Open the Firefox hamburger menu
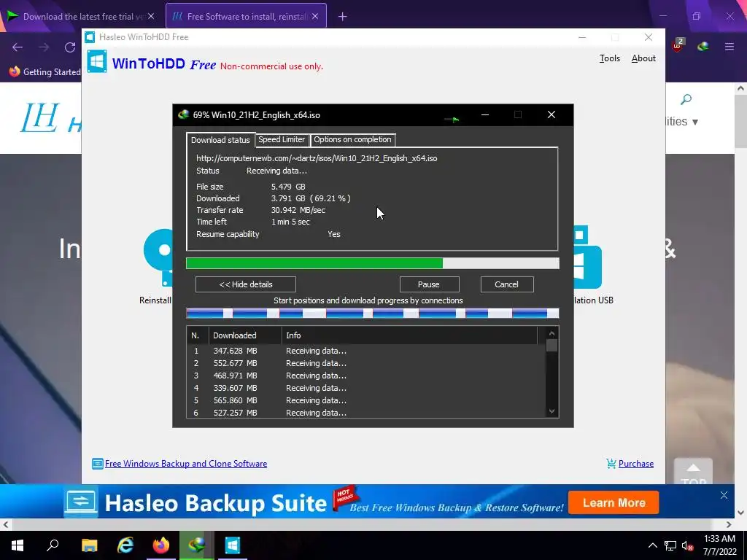Image resolution: width=747 pixels, height=560 pixels. tap(729, 47)
